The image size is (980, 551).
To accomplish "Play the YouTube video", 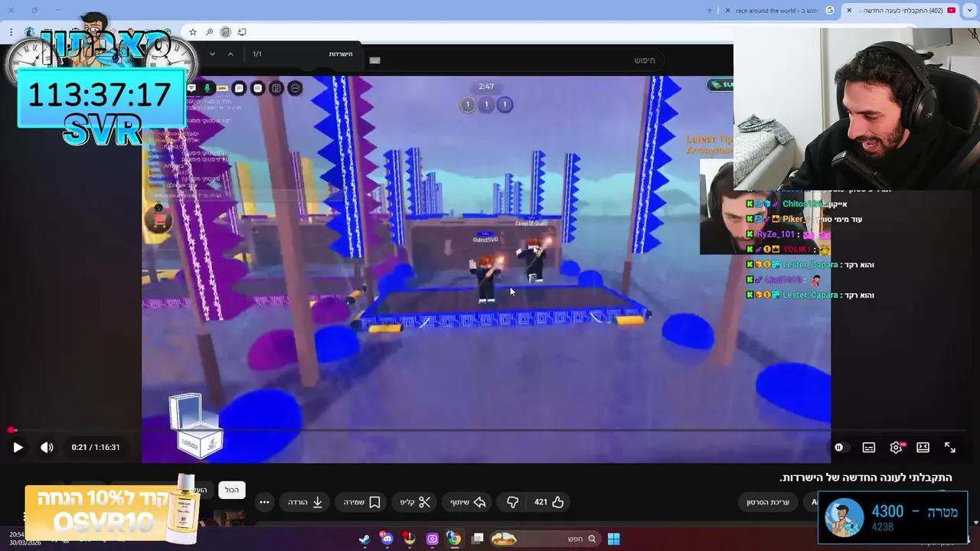I will tap(18, 448).
